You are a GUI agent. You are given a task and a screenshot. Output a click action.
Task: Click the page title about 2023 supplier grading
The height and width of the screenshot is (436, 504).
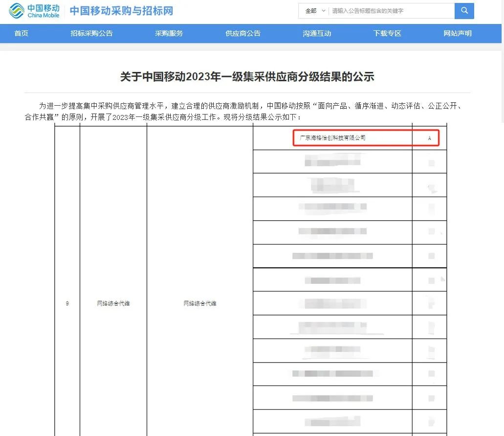point(247,77)
